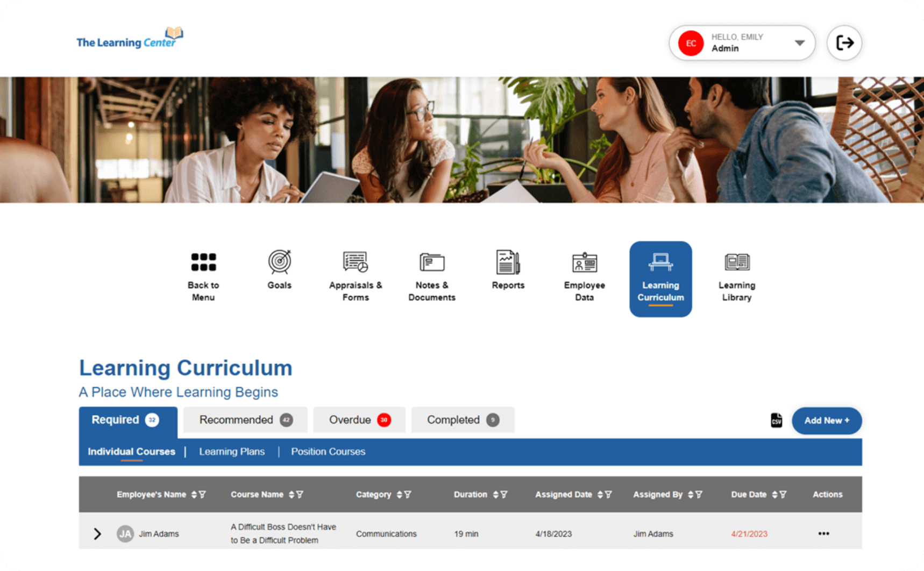Open the Notes & Documents folder icon

click(x=432, y=262)
